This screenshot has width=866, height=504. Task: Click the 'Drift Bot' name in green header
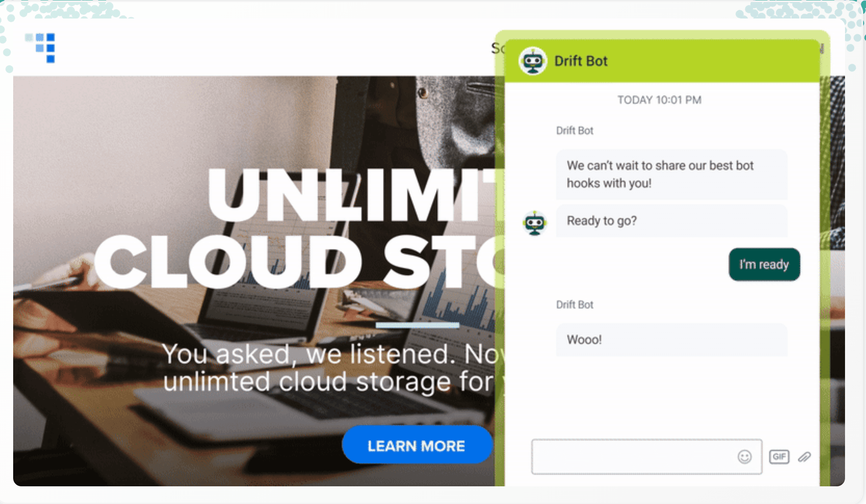[581, 60]
